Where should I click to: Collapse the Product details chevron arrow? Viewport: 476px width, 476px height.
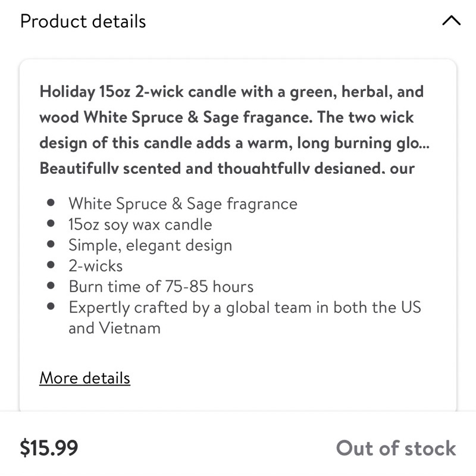pyautogui.click(x=452, y=21)
